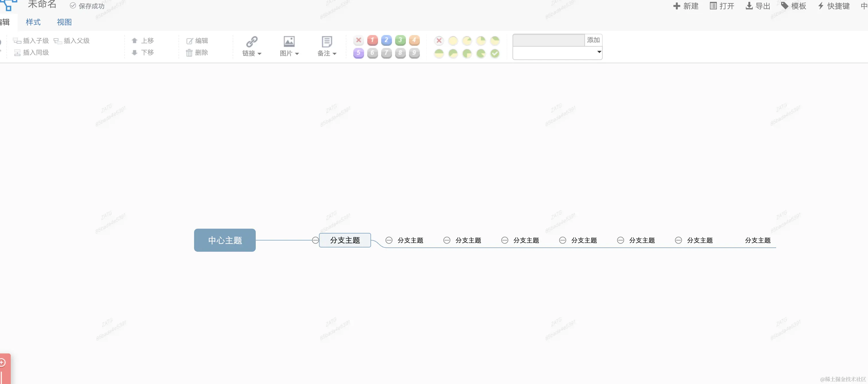Open the 链接 dropdown arrow

(x=259, y=54)
